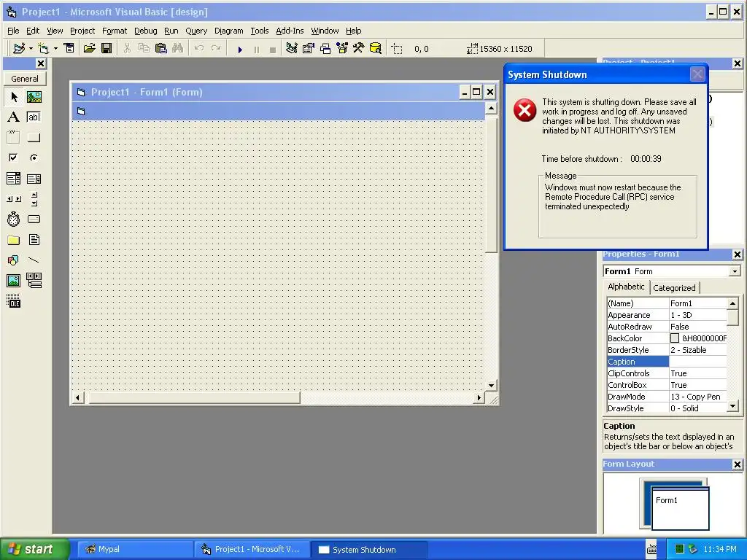The image size is (747, 560).
Task: Click the Windows start button
Action: pyautogui.click(x=35, y=549)
